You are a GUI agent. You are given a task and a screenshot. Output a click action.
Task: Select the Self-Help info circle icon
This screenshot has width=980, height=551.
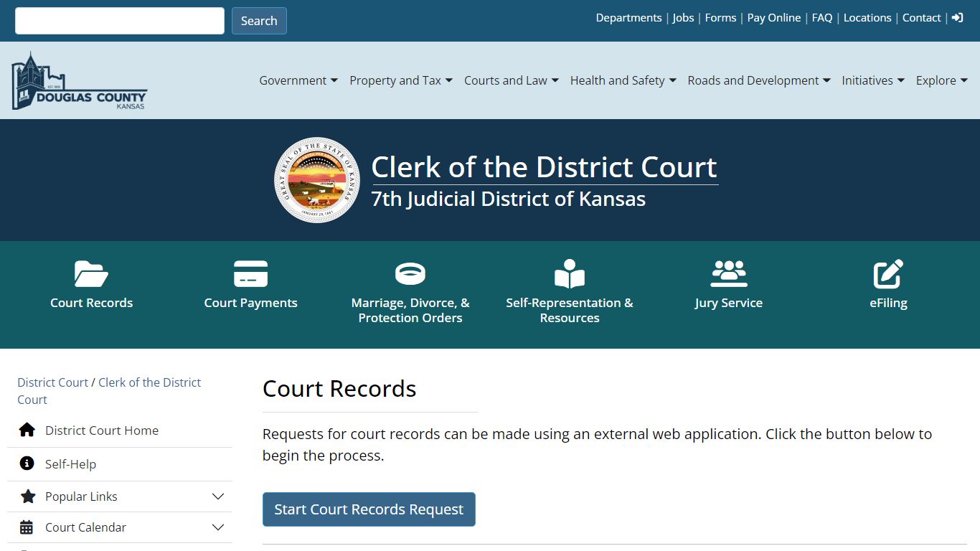(27, 463)
